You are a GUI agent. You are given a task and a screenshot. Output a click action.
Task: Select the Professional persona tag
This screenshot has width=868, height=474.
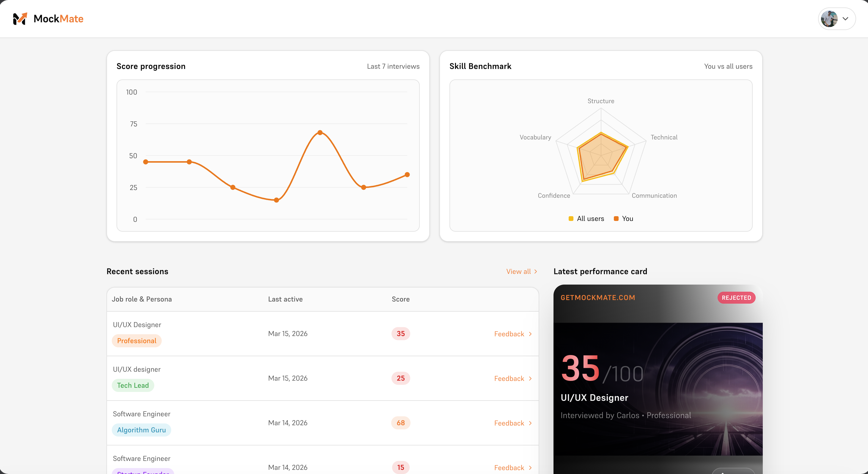[x=136, y=340]
